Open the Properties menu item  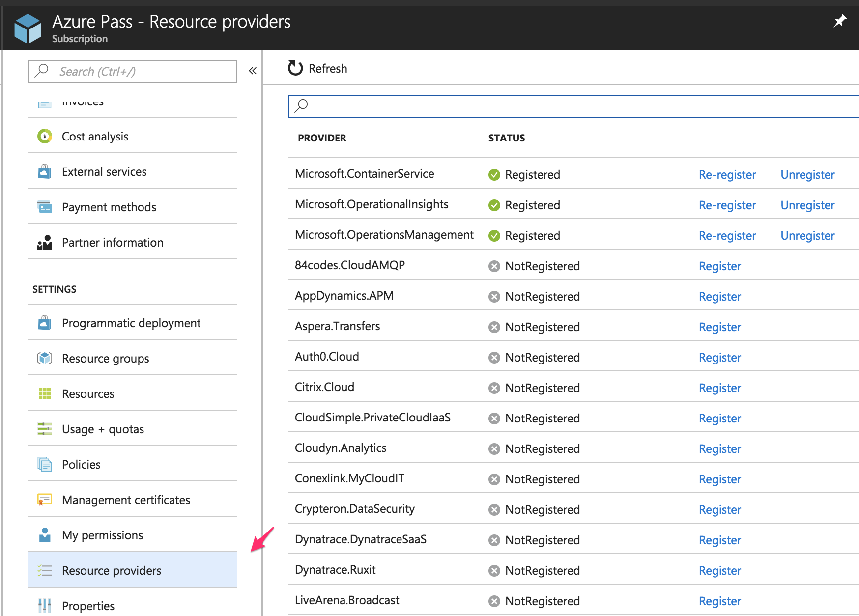132,603
